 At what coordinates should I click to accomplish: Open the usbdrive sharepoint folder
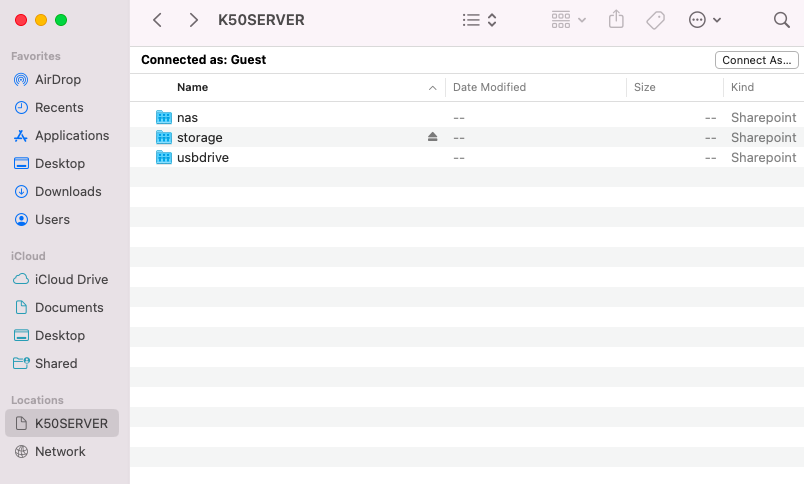pyautogui.click(x=202, y=157)
